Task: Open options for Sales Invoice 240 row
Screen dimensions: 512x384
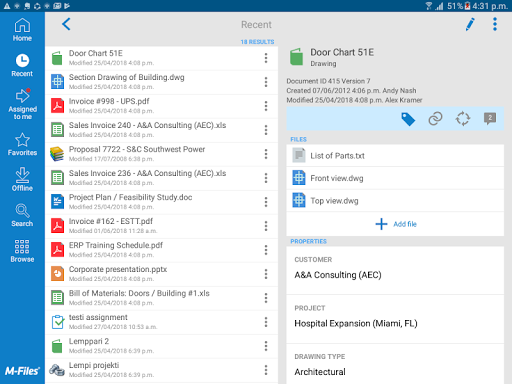Action: point(266,130)
